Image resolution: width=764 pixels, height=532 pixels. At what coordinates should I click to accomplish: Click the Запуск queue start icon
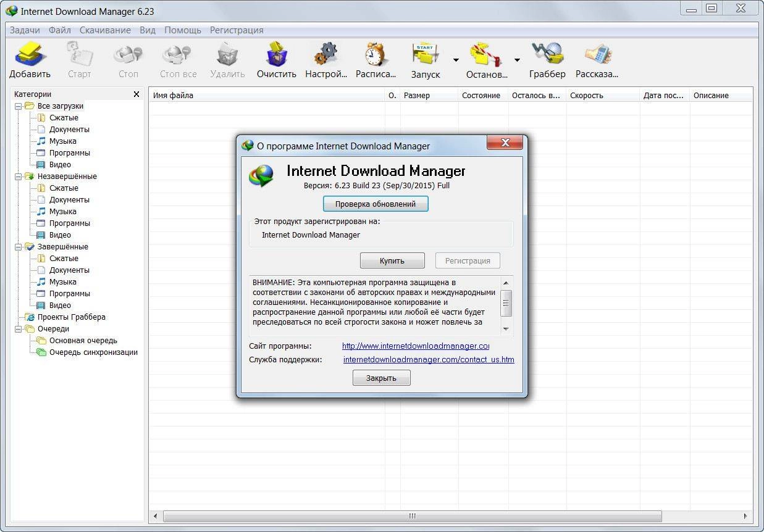click(425, 54)
